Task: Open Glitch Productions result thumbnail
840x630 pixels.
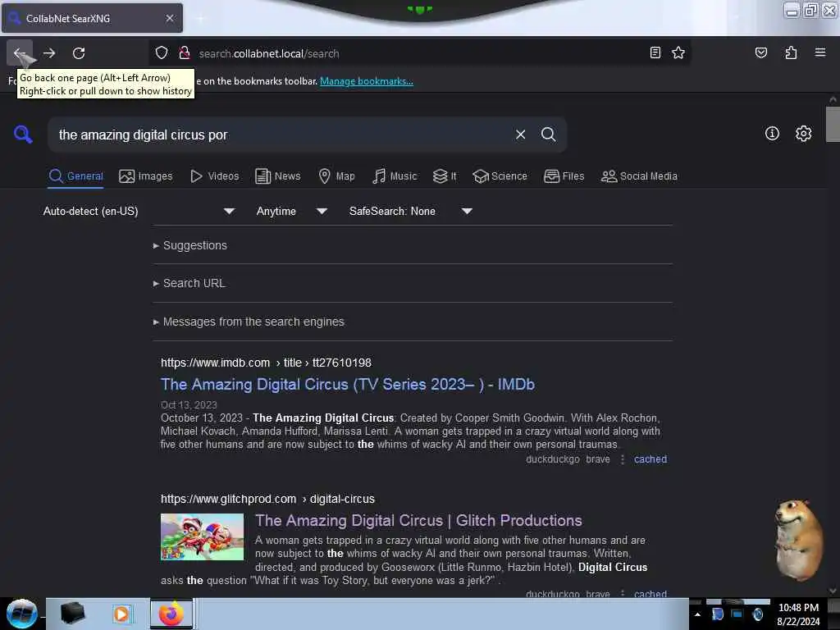Action: 202,536
